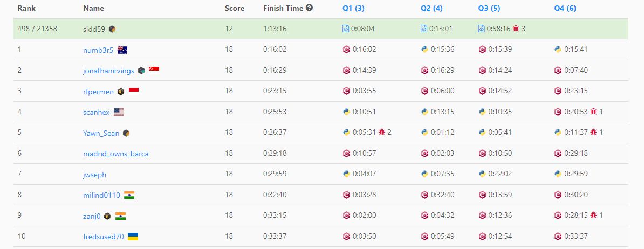Open madrid_owns_barca's profile link
Image resolution: width=644 pixels, height=249 pixels.
coord(115,154)
